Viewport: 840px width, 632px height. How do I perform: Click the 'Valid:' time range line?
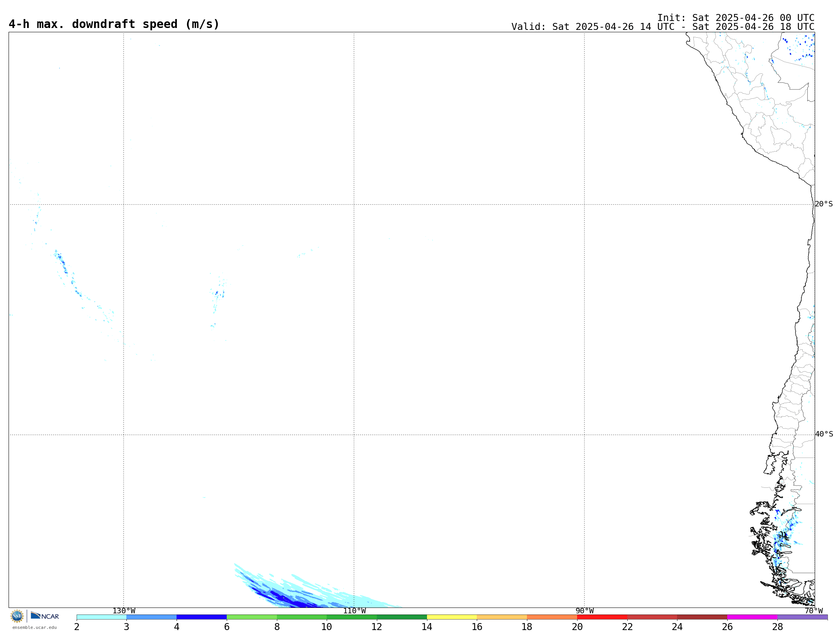click(x=663, y=27)
